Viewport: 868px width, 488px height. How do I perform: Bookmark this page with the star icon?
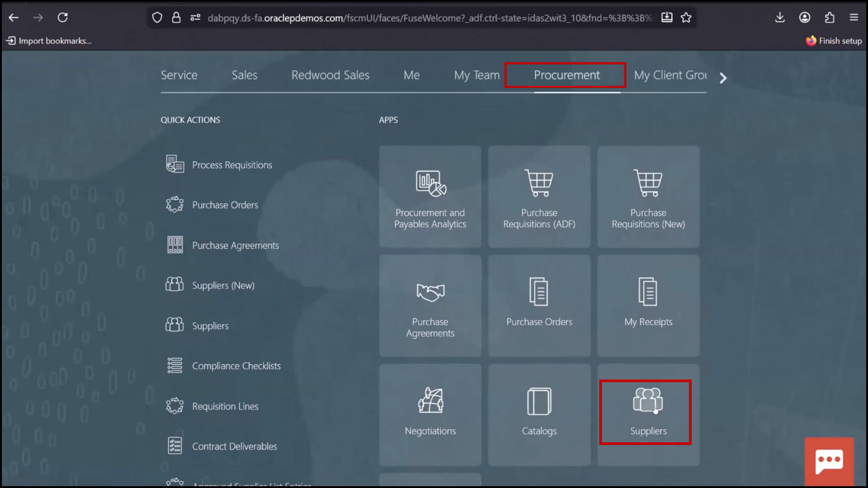tap(686, 18)
